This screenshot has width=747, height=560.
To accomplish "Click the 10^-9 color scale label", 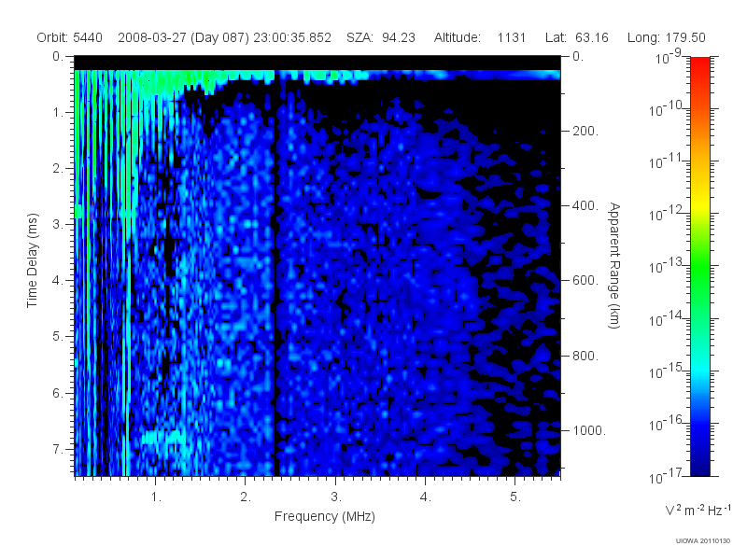I will pyautogui.click(x=669, y=57).
